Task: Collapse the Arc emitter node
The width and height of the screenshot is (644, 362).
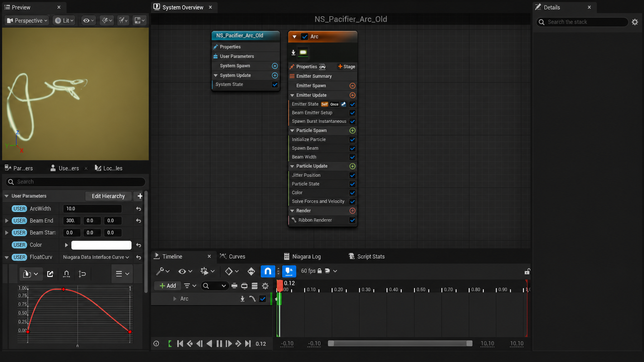Action: [x=294, y=37]
